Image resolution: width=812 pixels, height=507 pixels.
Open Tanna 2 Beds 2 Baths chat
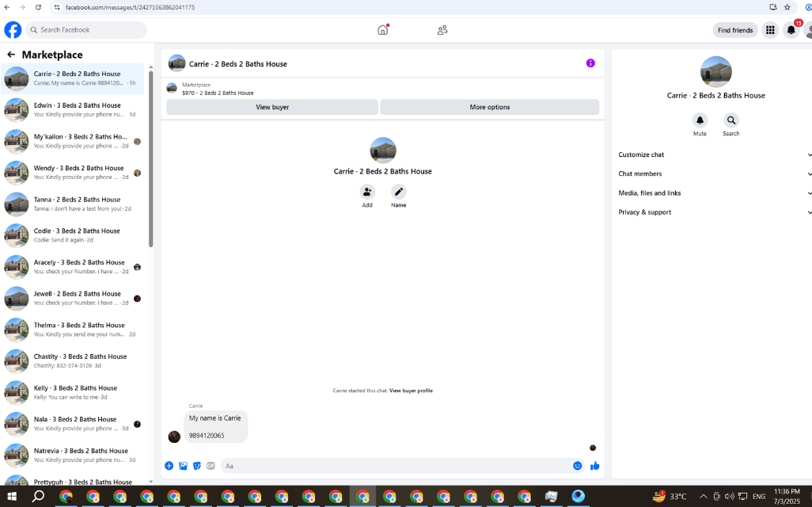(x=73, y=204)
